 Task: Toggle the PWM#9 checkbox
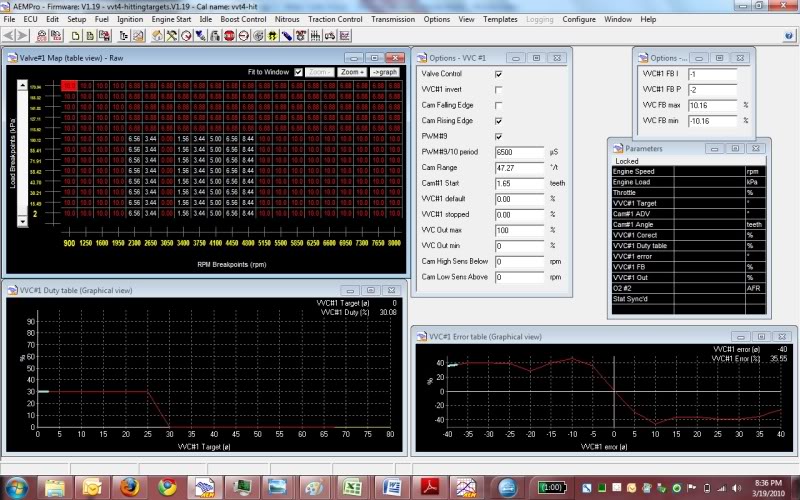click(x=498, y=137)
